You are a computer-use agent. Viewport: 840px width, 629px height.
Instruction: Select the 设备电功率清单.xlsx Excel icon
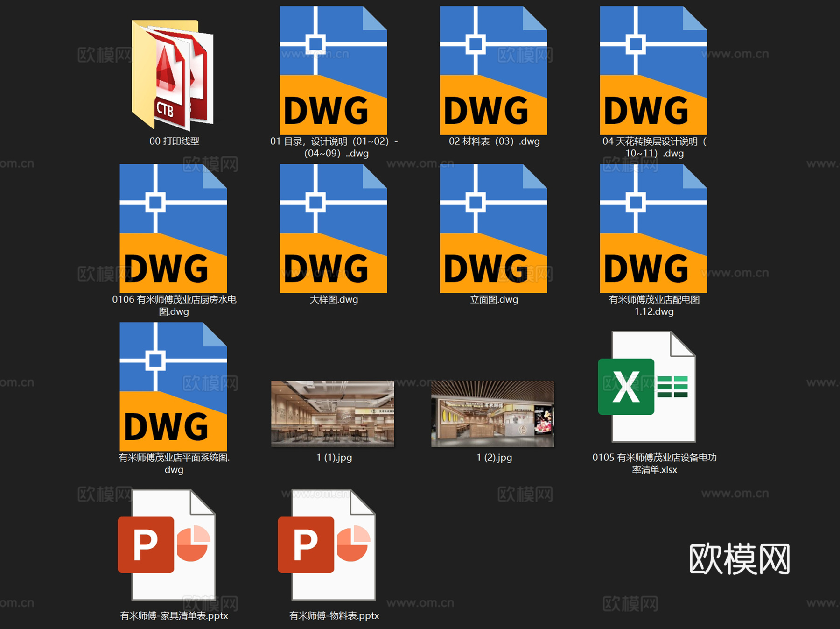(x=647, y=387)
